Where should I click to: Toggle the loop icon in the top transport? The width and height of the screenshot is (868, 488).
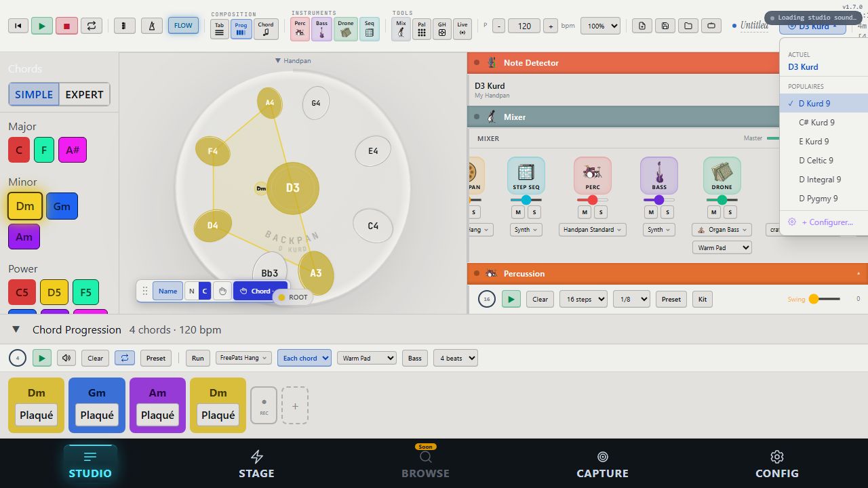[91, 26]
